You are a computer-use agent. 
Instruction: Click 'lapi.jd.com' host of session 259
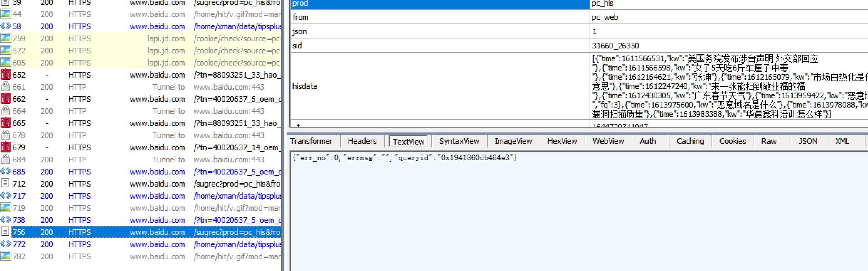tap(166, 38)
